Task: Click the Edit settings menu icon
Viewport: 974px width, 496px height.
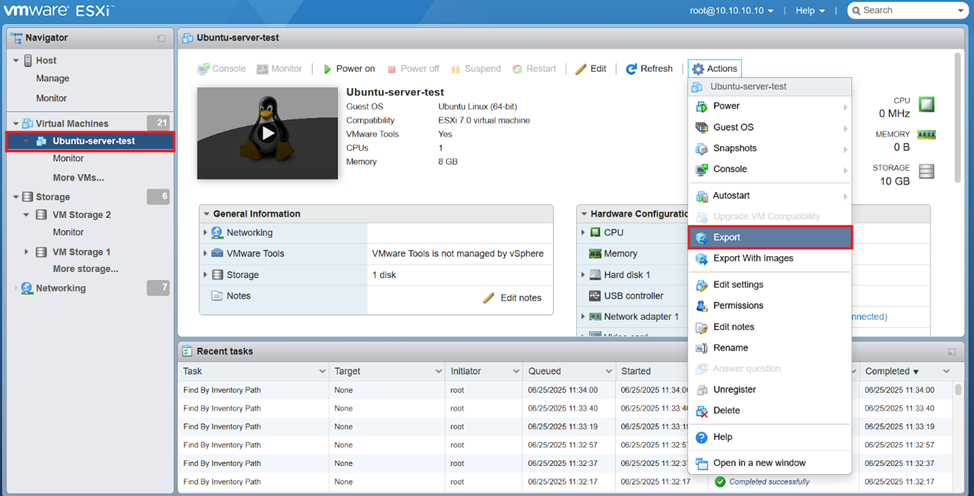Action: click(701, 285)
